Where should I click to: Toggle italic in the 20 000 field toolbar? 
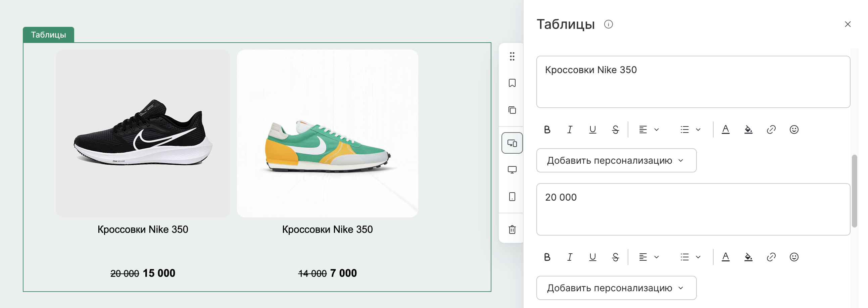click(570, 257)
